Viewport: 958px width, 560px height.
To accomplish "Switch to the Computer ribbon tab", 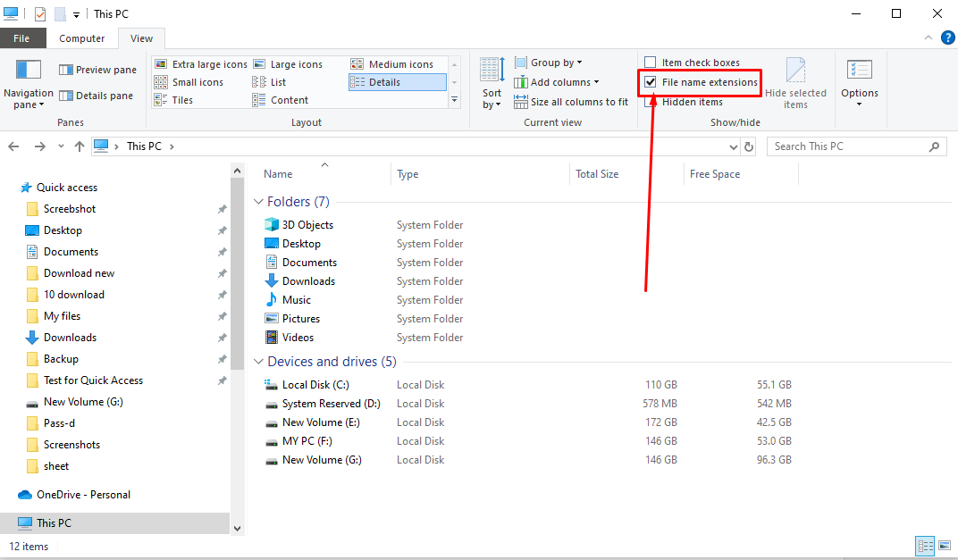I will tap(81, 38).
